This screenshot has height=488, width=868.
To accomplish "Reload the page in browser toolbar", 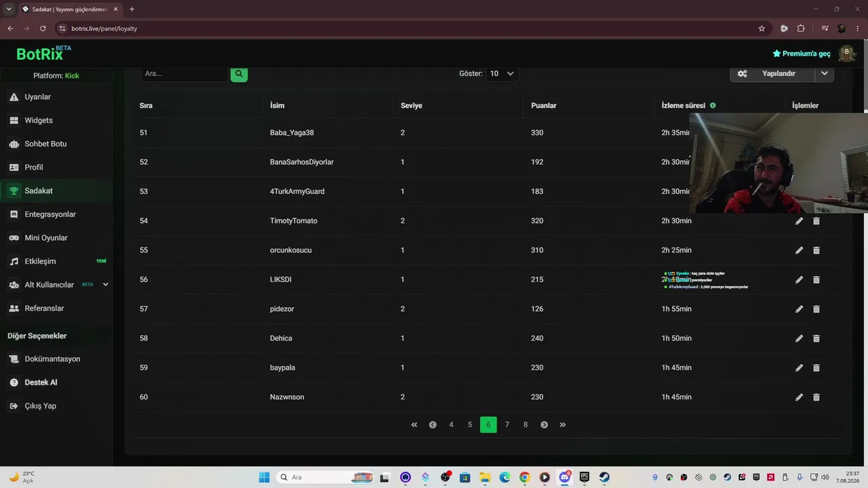I will (x=43, y=28).
